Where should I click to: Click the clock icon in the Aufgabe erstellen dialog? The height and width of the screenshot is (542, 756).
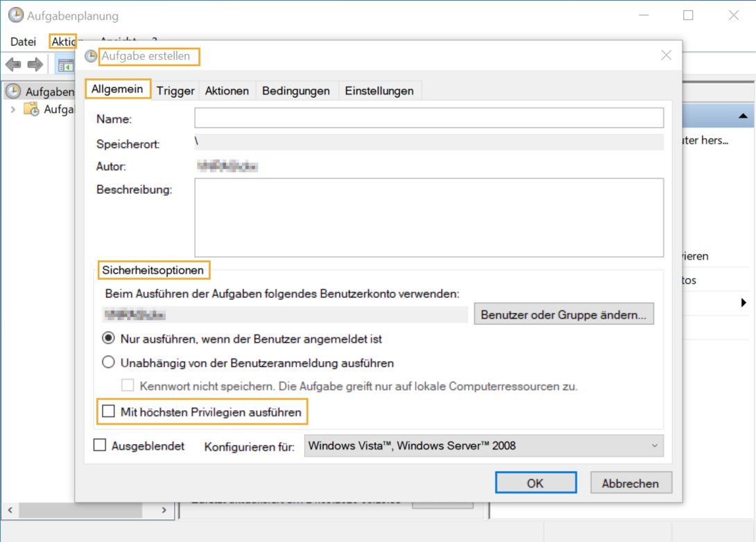click(x=90, y=56)
